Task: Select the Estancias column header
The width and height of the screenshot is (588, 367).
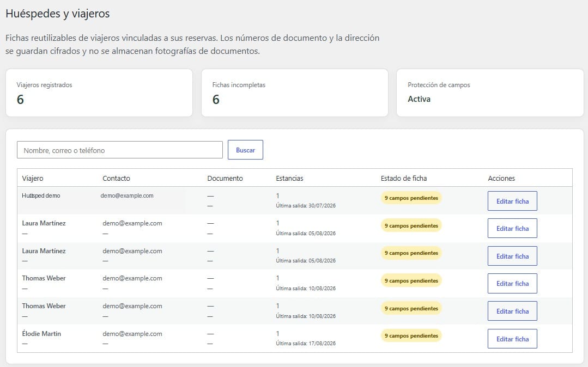Action: [289, 179]
